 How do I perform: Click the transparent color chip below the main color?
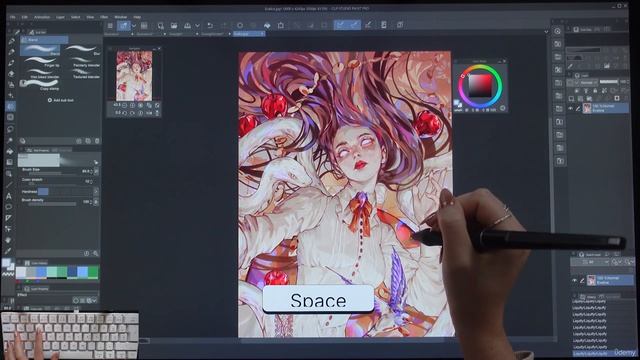point(8,275)
